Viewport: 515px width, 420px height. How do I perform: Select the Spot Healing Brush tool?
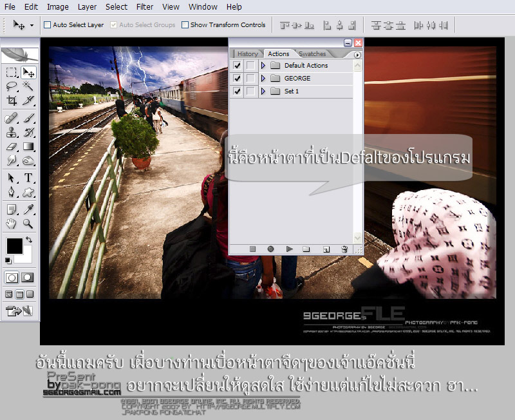point(12,118)
